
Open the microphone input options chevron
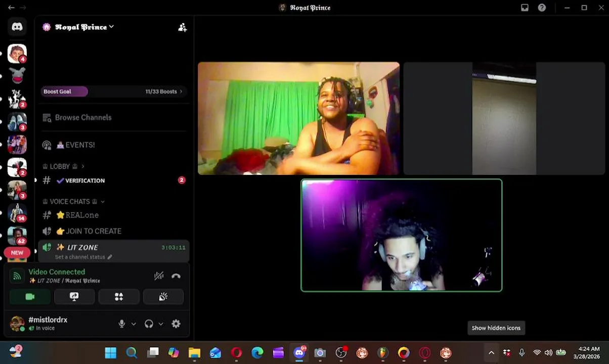click(134, 324)
